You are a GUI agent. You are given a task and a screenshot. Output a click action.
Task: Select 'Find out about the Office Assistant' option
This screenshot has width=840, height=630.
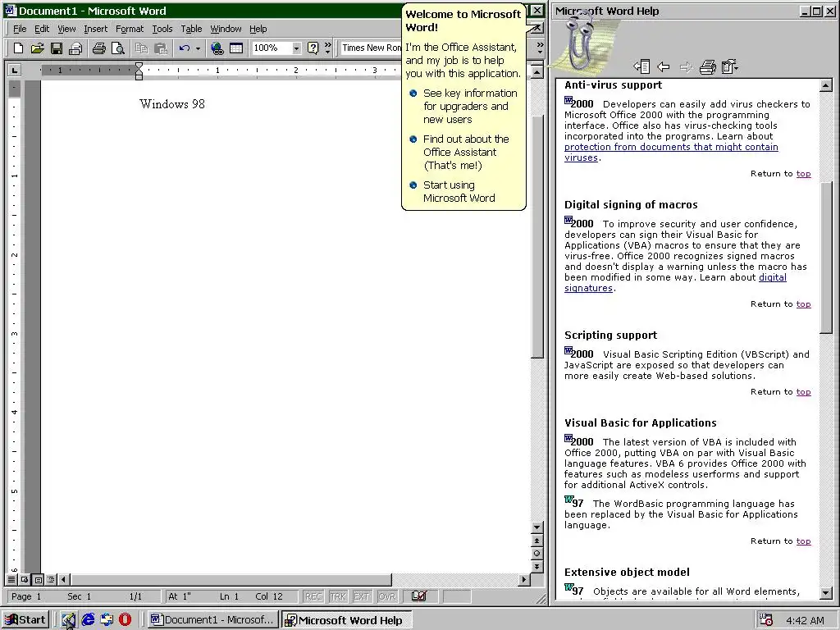tap(459, 152)
